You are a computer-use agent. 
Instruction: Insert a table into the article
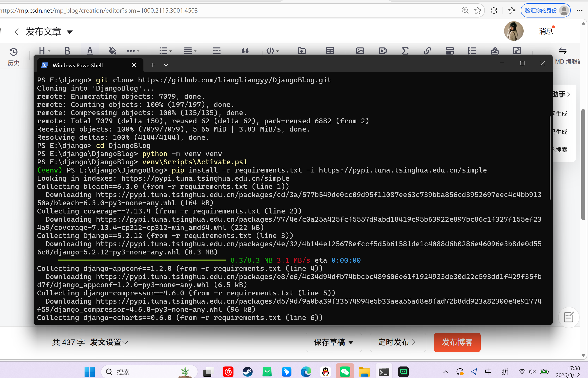coord(330,51)
